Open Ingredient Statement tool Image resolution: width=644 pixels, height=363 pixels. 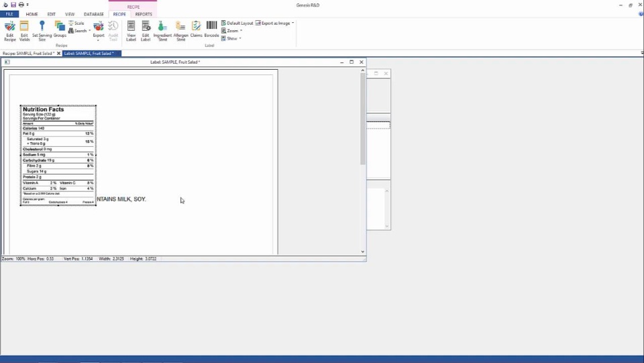point(162,30)
